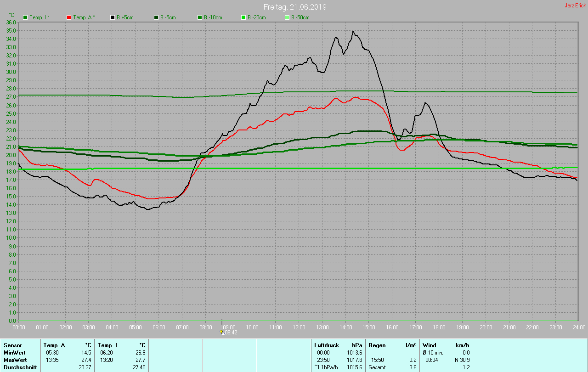Click the MaxWert row label
This screenshot has width=588, height=372.
pyautogui.click(x=15, y=360)
